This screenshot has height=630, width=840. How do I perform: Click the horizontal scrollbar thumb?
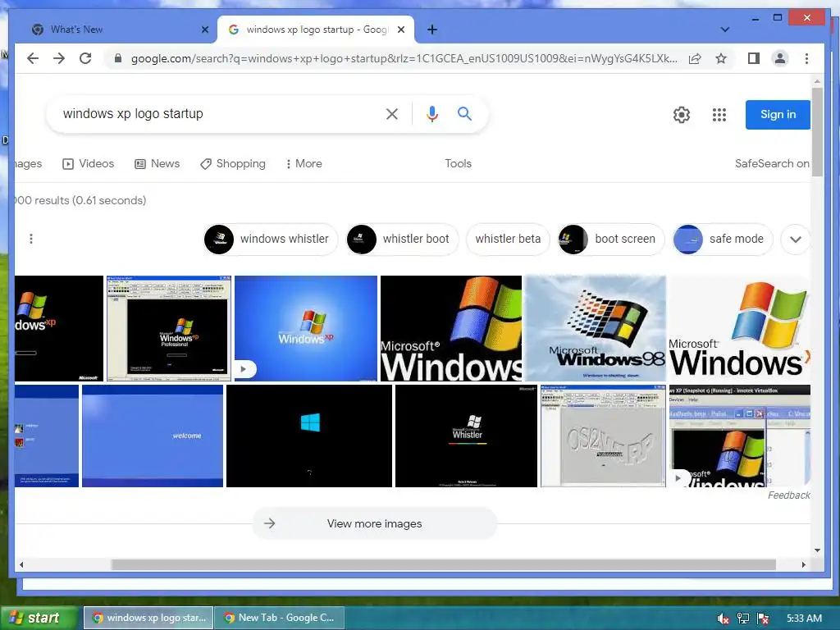click(444, 564)
